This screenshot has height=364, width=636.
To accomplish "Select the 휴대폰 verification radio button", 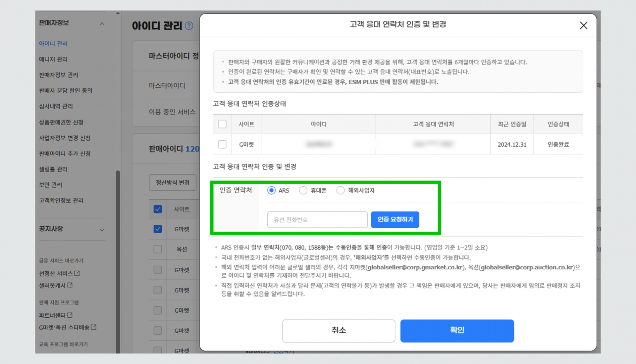I will click(x=303, y=190).
